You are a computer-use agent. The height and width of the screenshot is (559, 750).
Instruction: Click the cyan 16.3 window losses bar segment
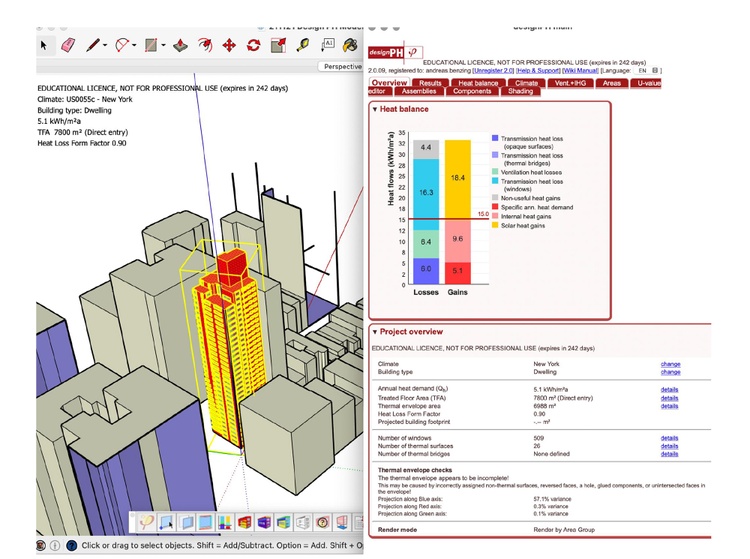click(x=426, y=194)
